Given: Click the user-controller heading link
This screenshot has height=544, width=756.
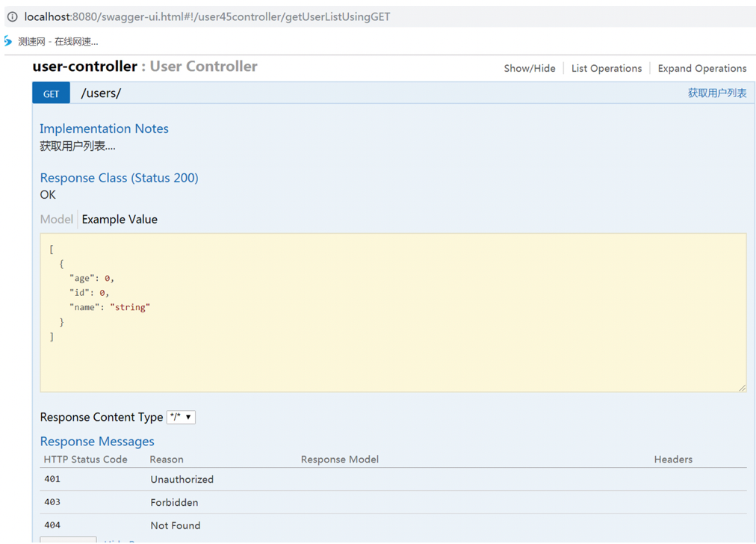Looking at the screenshot, I should click(85, 66).
